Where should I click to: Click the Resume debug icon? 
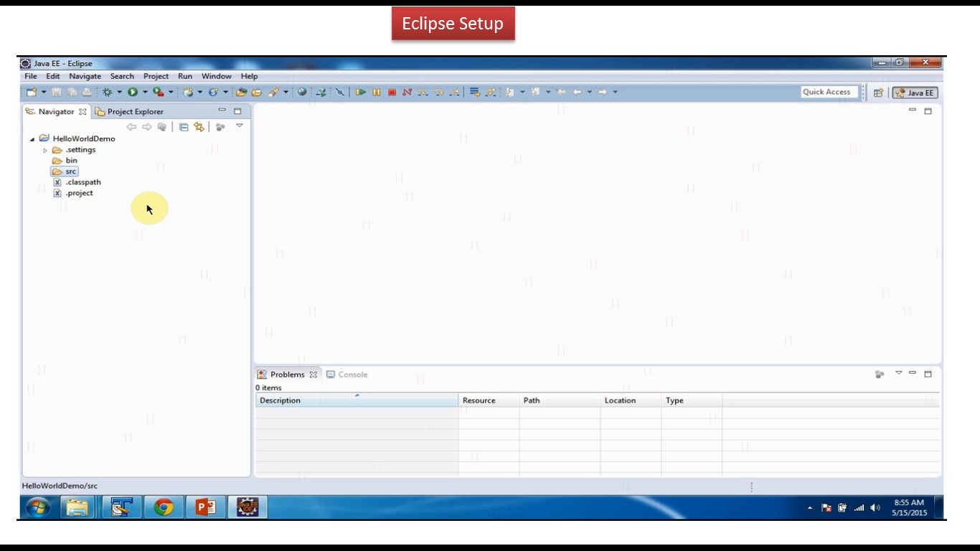pos(361,92)
